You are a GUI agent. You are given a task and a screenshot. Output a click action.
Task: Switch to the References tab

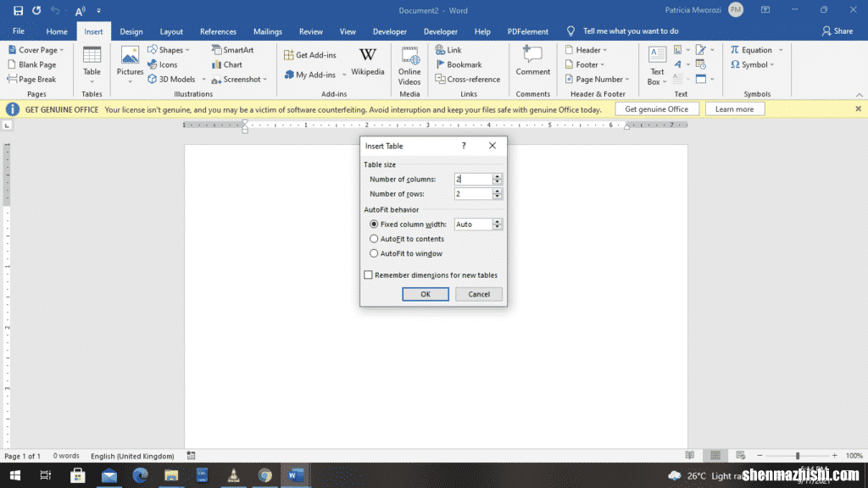[x=218, y=31]
